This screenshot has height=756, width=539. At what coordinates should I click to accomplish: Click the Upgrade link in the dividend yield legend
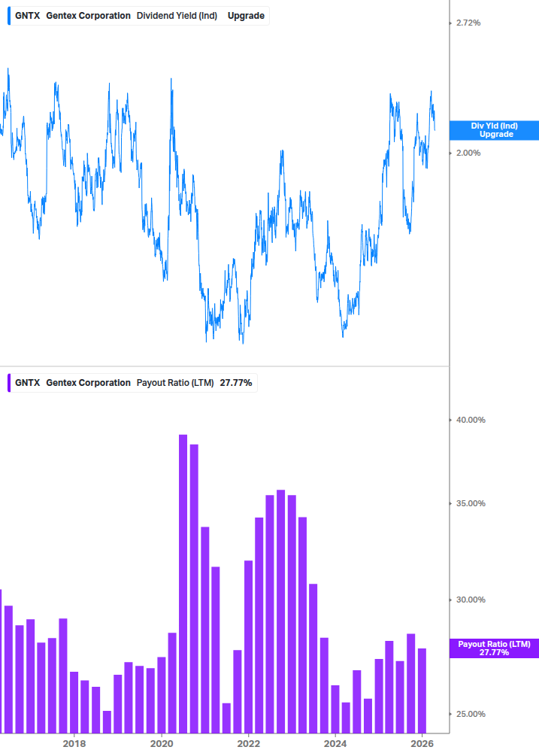(x=246, y=16)
